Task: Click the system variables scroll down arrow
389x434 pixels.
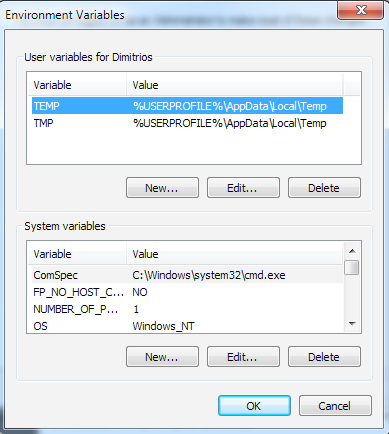Action: coord(352,323)
